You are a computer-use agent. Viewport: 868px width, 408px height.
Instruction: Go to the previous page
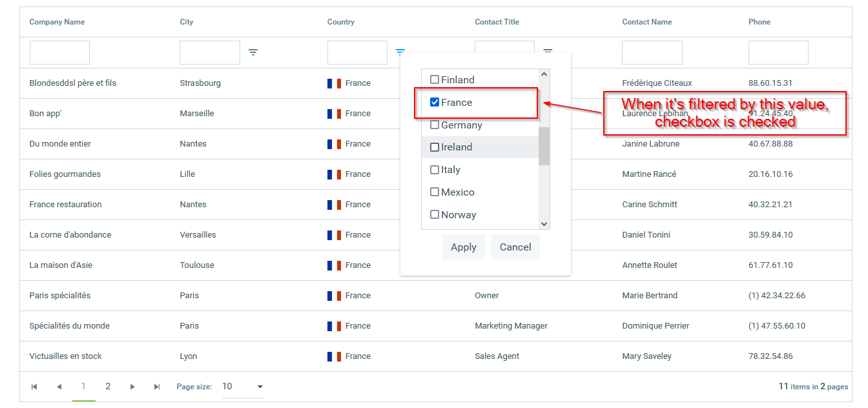[59, 387]
